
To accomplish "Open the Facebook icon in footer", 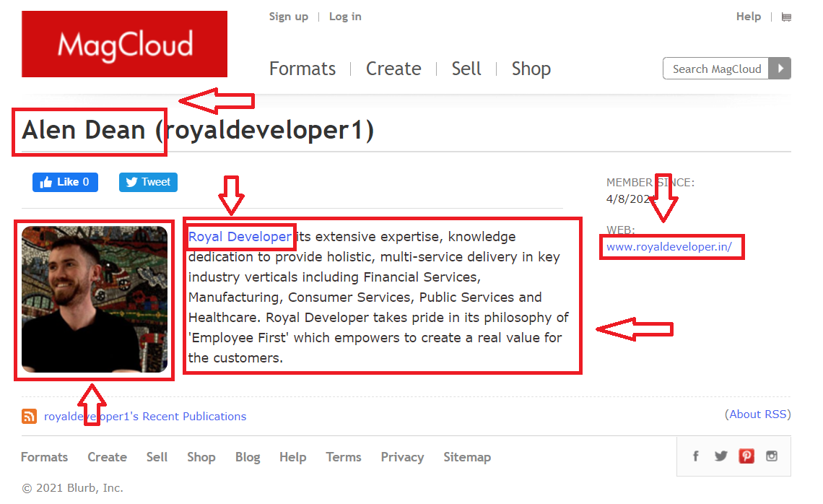I will pos(696,456).
